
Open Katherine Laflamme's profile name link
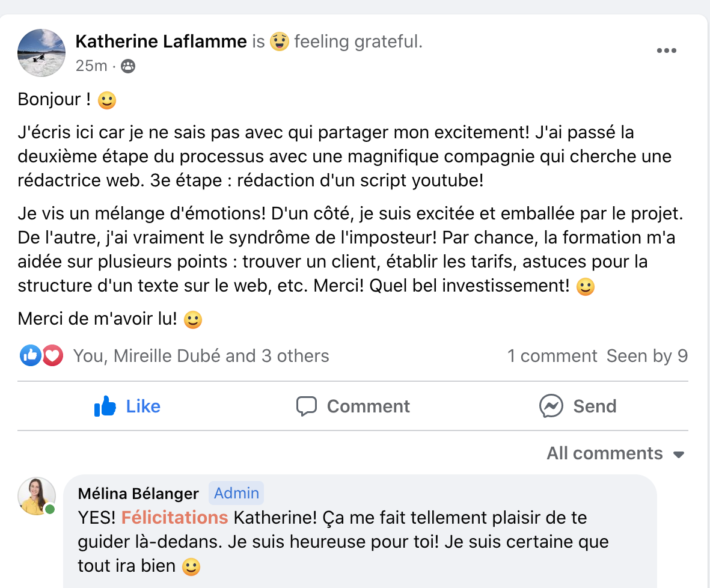(x=161, y=41)
